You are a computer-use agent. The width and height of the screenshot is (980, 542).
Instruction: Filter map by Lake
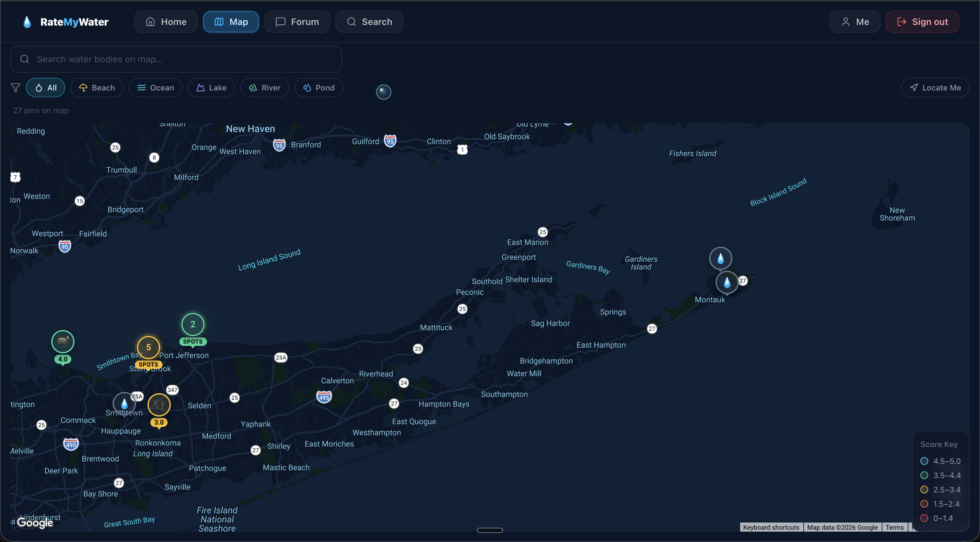(x=211, y=88)
